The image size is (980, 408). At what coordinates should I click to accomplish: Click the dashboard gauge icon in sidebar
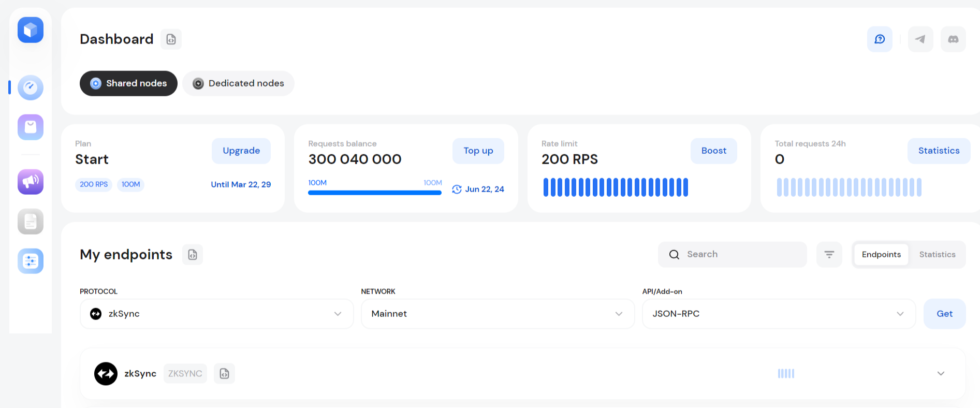31,88
